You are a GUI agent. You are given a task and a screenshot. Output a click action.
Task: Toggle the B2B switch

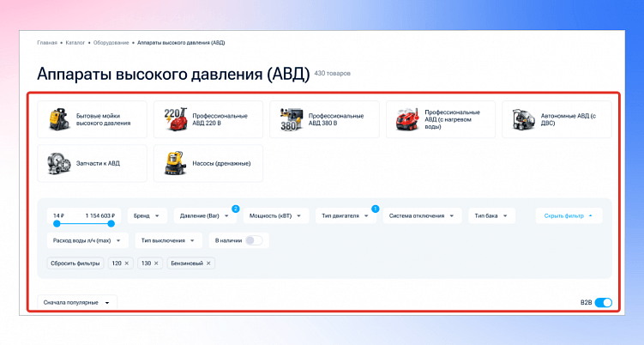[604, 303]
